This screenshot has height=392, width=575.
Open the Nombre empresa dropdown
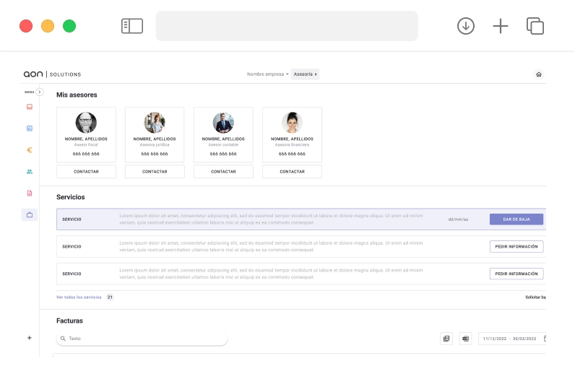tap(267, 74)
